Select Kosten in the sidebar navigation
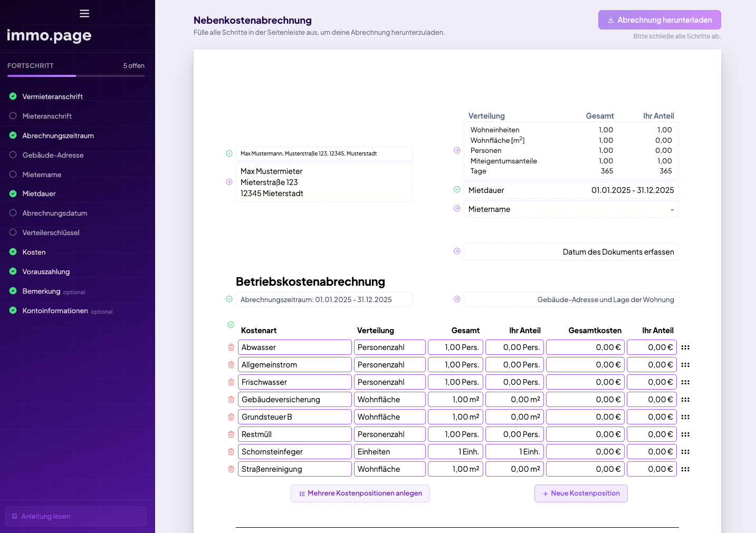This screenshot has height=533, width=756. 33,251
